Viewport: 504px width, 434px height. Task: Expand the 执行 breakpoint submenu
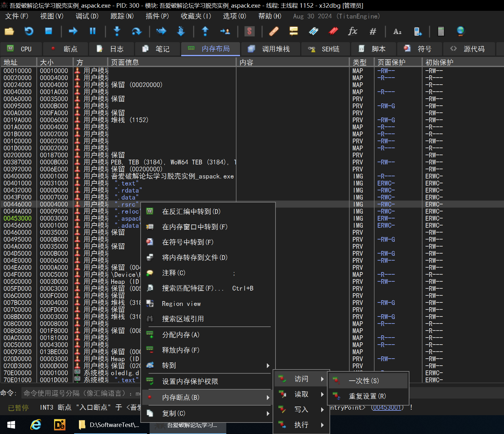click(301, 425)
